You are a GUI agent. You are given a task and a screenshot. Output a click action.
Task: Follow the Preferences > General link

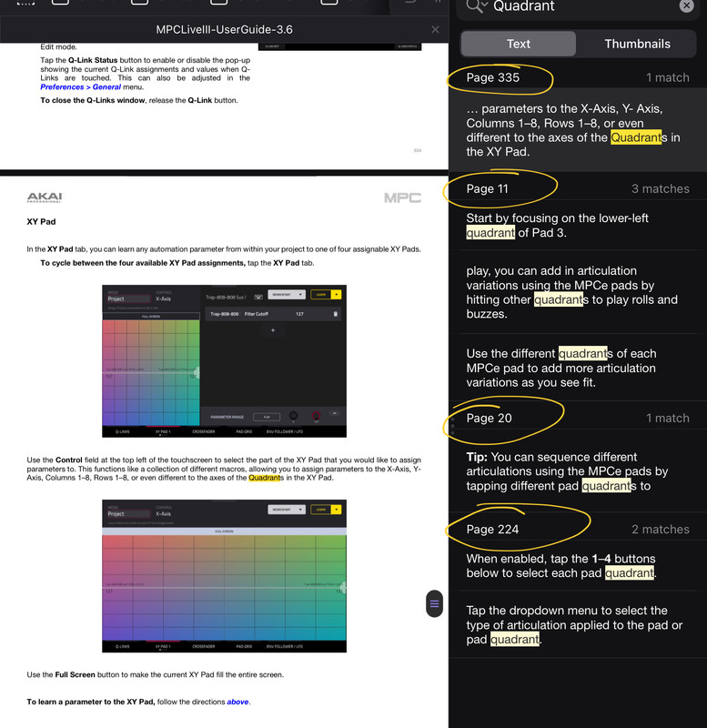tap(80, 86)
